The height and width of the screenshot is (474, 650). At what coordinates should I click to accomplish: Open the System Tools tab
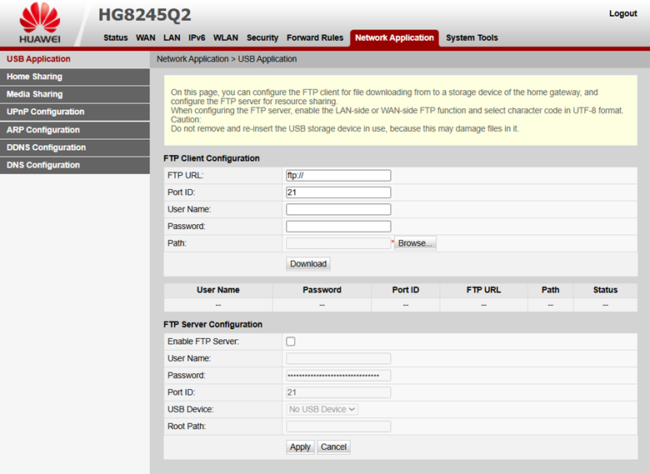[x=472, y=38]
